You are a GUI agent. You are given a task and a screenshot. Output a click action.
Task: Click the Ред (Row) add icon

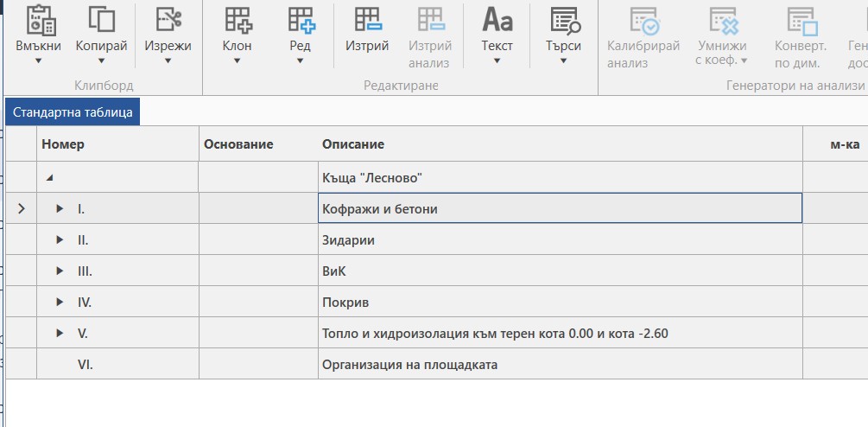point(301,19)
